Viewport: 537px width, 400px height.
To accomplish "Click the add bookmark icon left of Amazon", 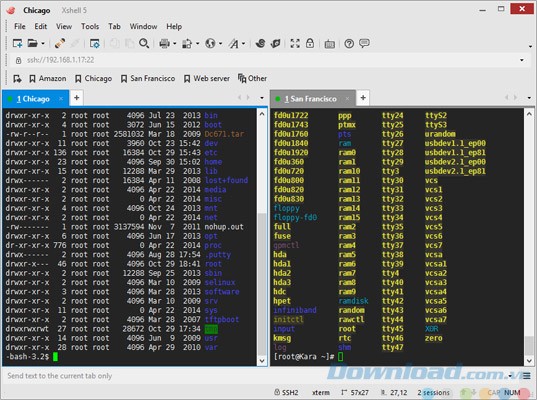I will point(17,79).
